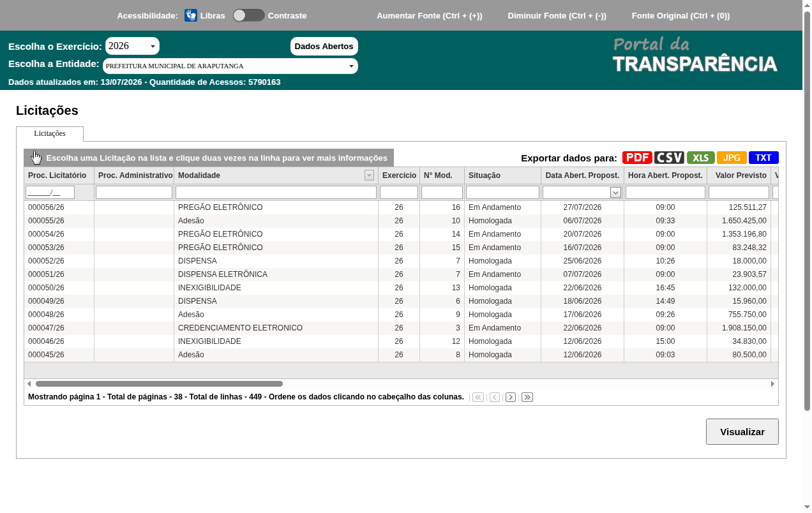The height and width of the screenshot is (513, 812).
Task: Select the Licitações tab
Action: click(x=50, y=133)
